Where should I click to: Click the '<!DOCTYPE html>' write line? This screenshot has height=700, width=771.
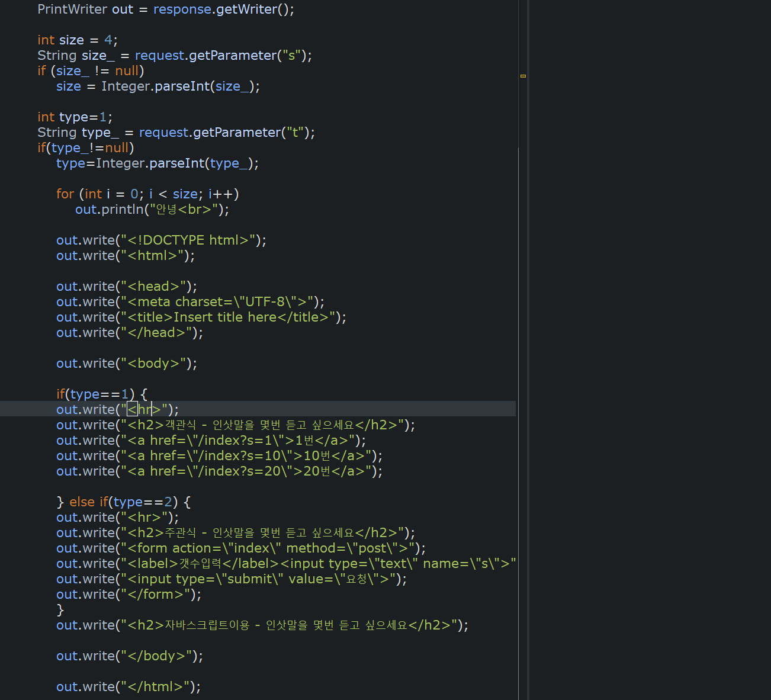pyautogui.click(x=161, y=240)
